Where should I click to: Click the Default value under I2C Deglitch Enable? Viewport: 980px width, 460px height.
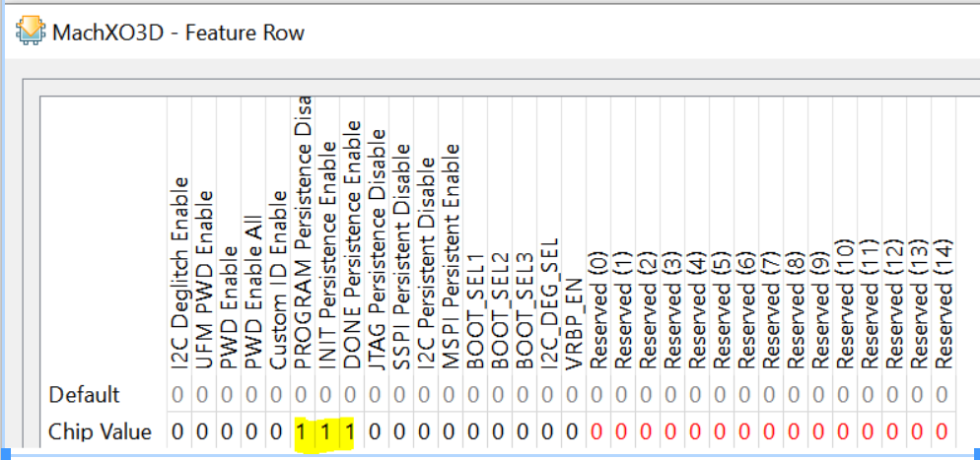tap(177, 395)
